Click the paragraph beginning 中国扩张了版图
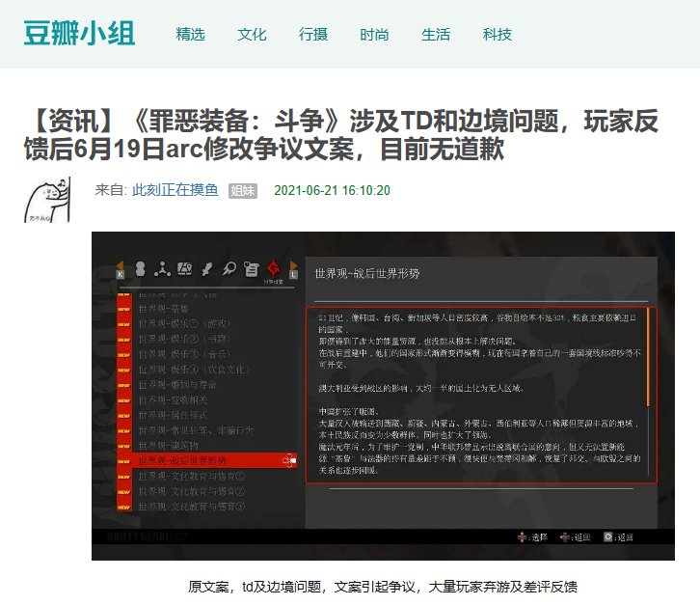 (x=479, y=441)
